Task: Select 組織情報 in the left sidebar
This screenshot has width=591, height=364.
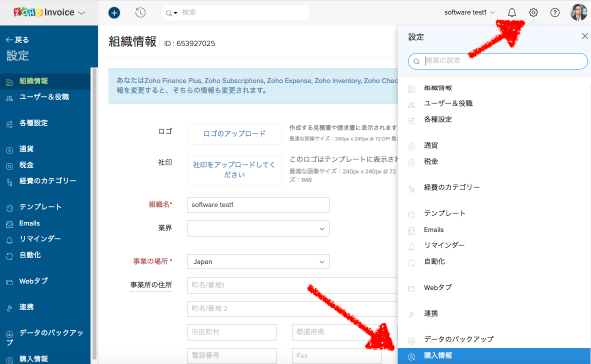Action: tap(45, 81)
